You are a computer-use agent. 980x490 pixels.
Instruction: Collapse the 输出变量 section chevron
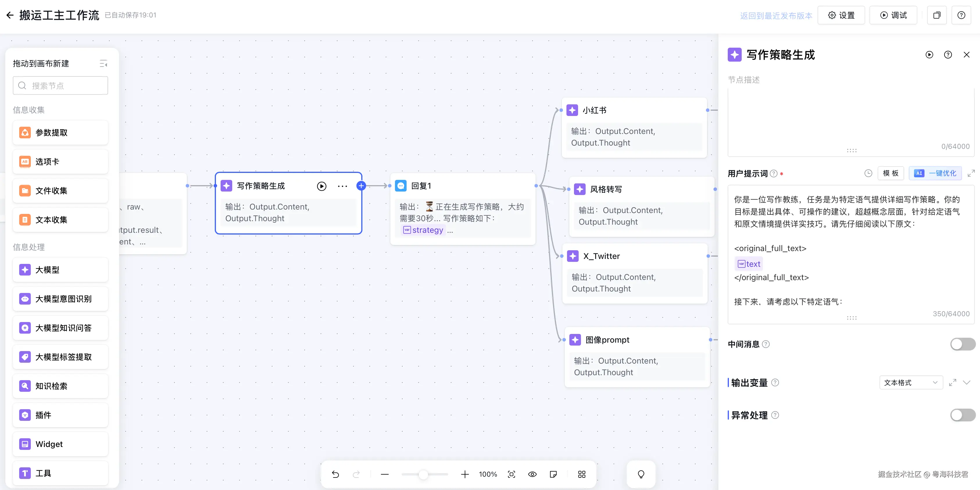tap(967, 383)
